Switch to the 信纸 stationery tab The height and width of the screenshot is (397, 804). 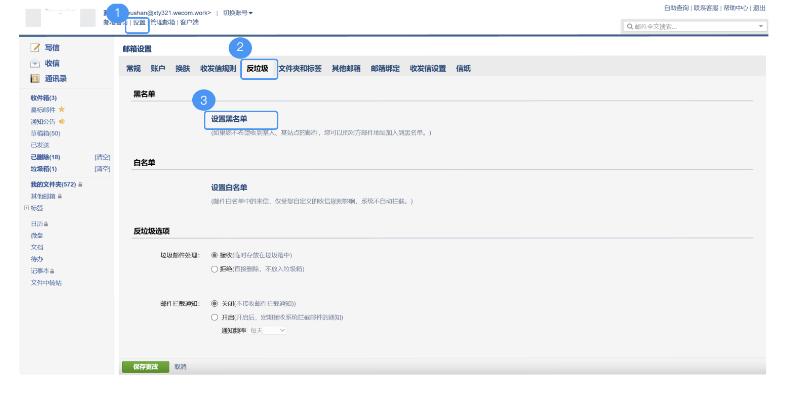pos(463,69)
